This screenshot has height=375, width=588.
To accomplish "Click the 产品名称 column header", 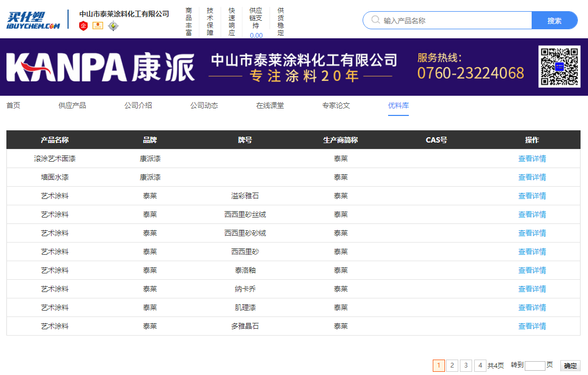I will click(x=55, y=140).
